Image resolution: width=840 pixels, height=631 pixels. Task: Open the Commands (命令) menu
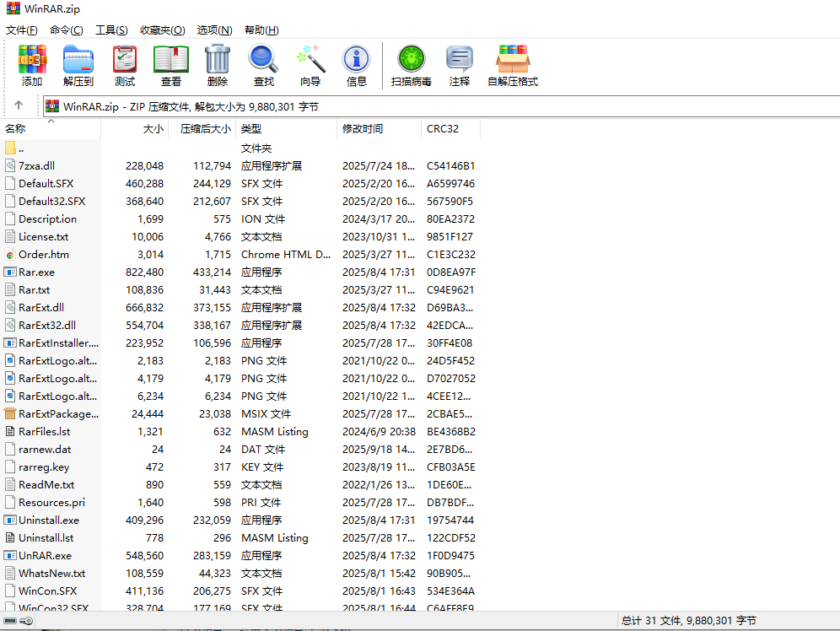(67, 30)
